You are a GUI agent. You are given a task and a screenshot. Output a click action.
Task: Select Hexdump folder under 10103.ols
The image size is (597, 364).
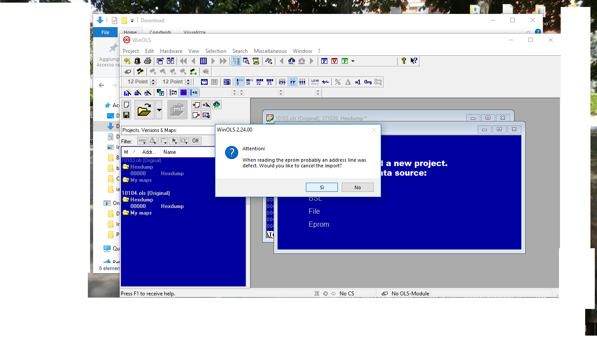click(142, 167)
